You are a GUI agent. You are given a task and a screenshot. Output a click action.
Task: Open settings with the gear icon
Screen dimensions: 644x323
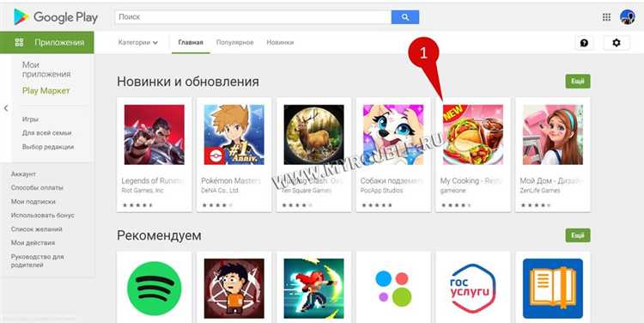pos(616,43)
